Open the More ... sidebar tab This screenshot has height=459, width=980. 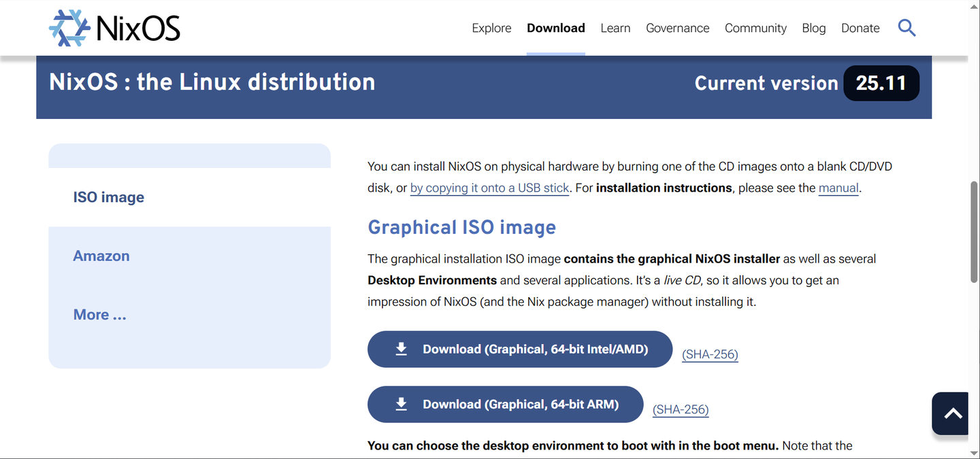pos(189,314)
